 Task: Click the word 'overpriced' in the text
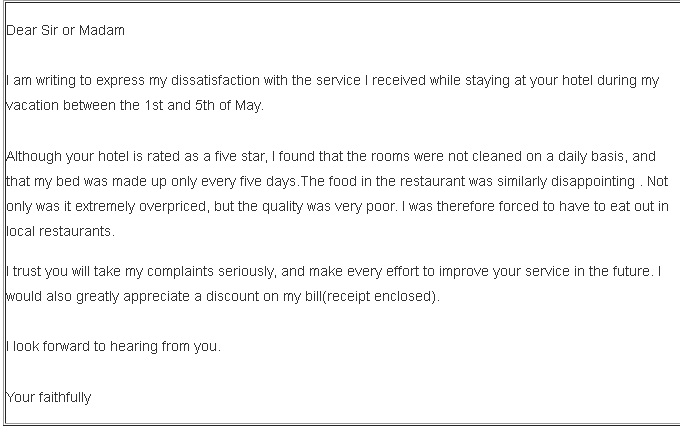tap(174, 207)
